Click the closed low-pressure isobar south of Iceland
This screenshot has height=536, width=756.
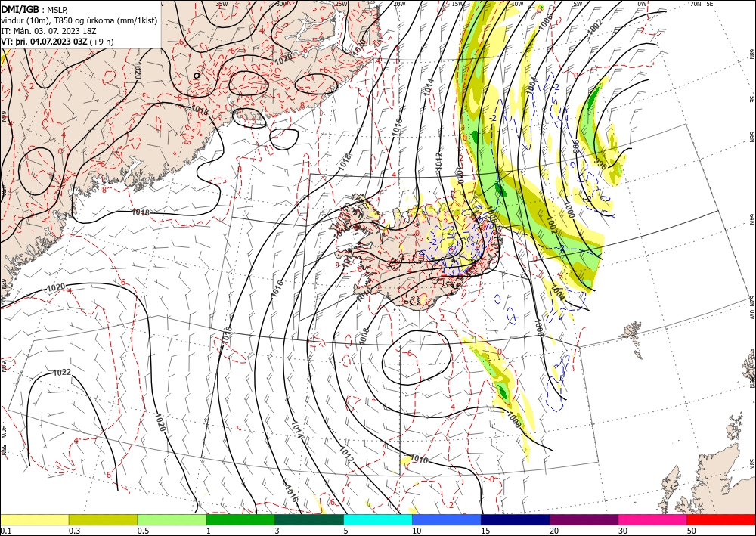[x=416, y=357]
